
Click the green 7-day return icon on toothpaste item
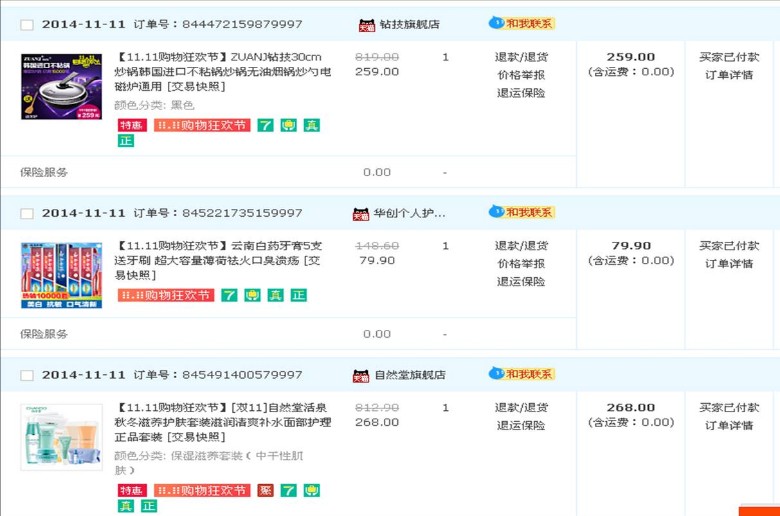(x=229, y=295)
